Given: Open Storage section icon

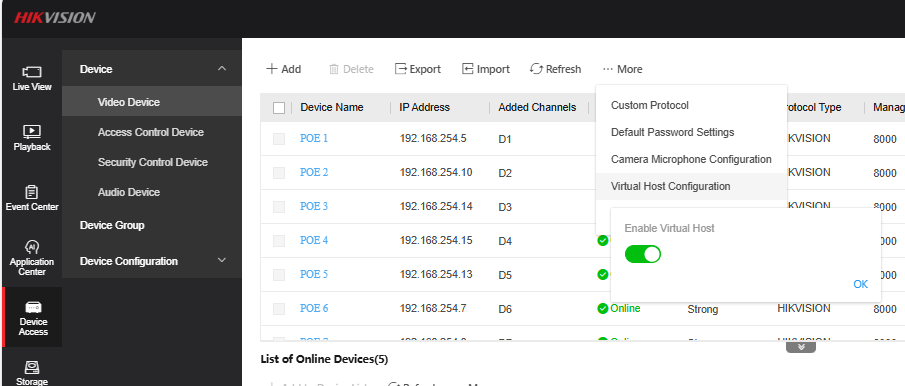Looking at the screenshot, I should click(x=32, y=367).
